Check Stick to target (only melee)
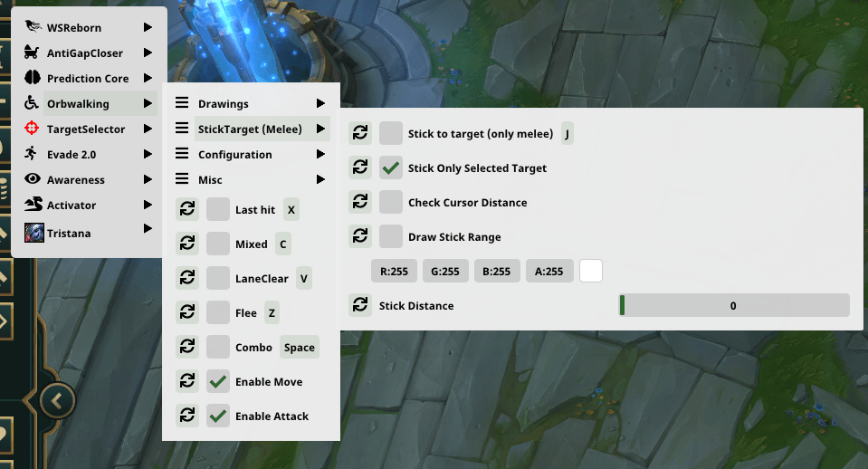The height and width of the screenshot is (469, 868). point(391,133)
